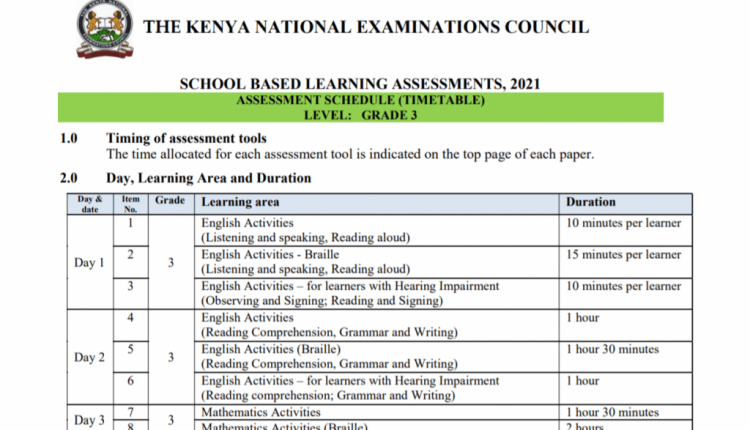Click the '15 minutes per learner' duration cell
The image size is (750, 430).
coord(623,255)
